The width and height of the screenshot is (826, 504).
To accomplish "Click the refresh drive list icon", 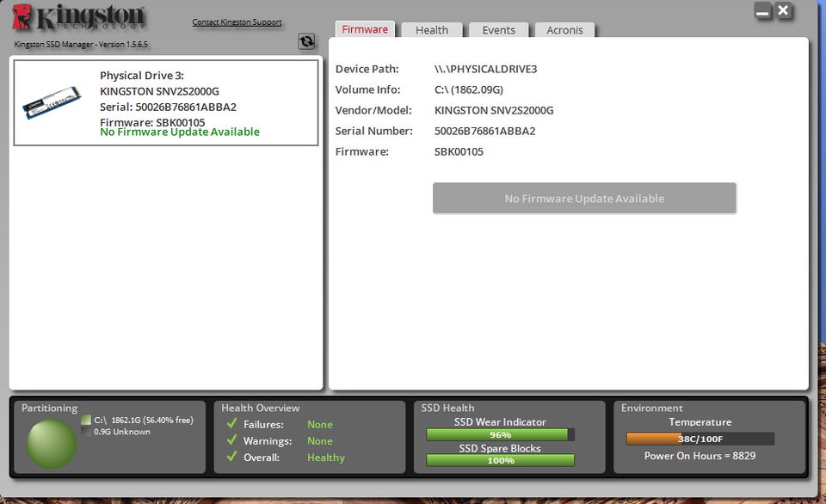I will [306, 41].
